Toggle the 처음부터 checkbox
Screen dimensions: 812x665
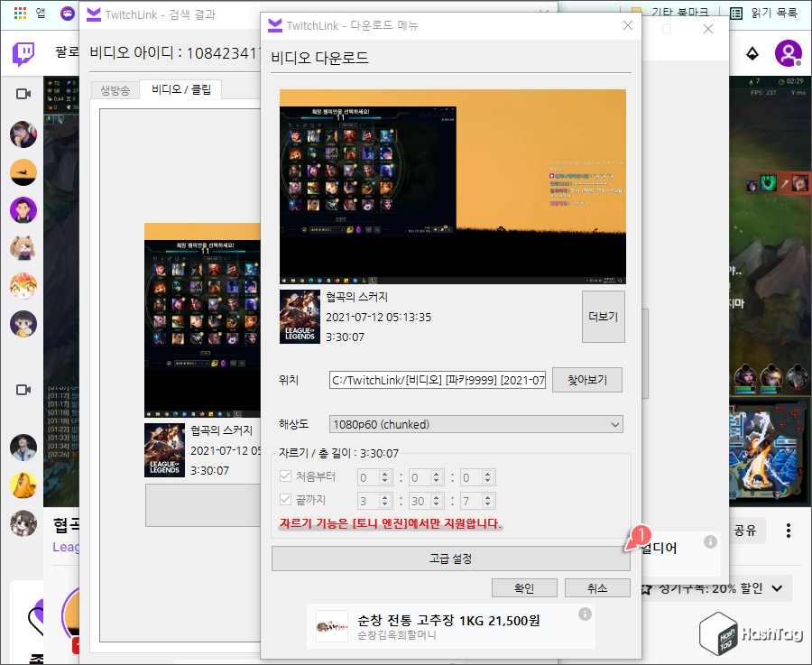(285, 476)
